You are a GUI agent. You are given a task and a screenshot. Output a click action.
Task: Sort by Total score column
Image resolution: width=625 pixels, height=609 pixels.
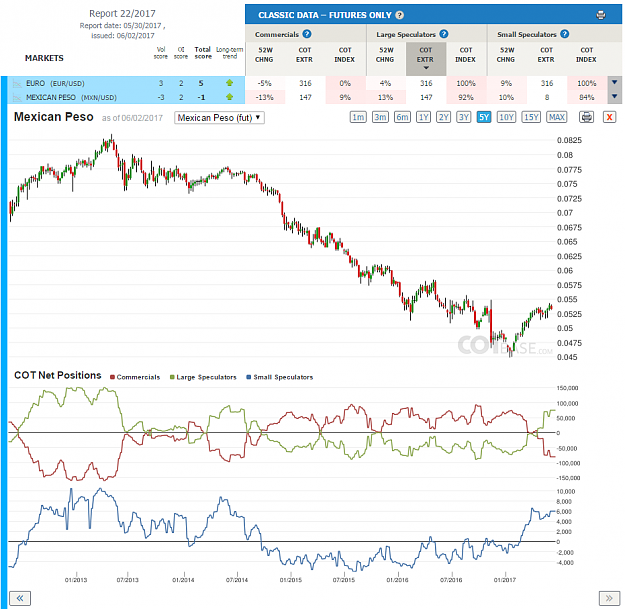[x=203, y=53]
